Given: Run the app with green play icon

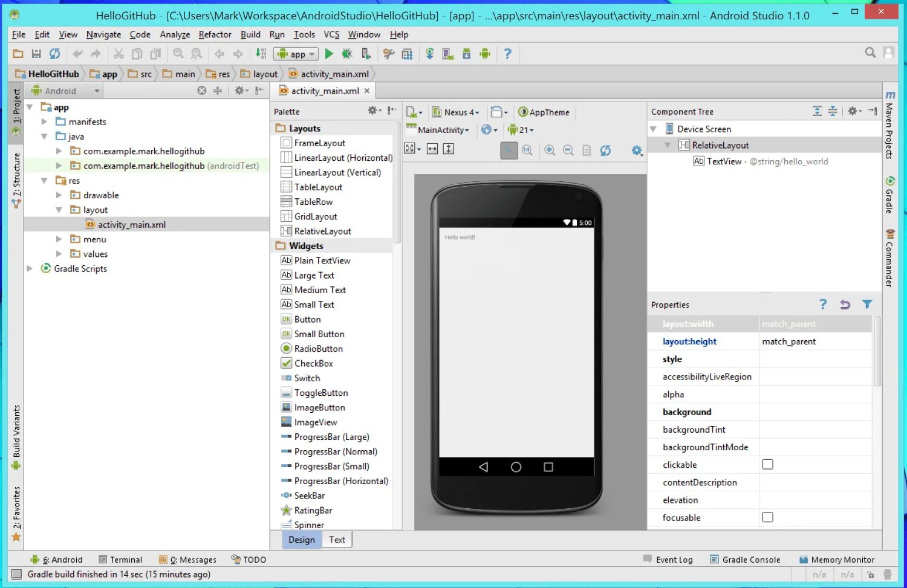Looking at the screenshot, I should pyautogui.click(x=329, y=54).
